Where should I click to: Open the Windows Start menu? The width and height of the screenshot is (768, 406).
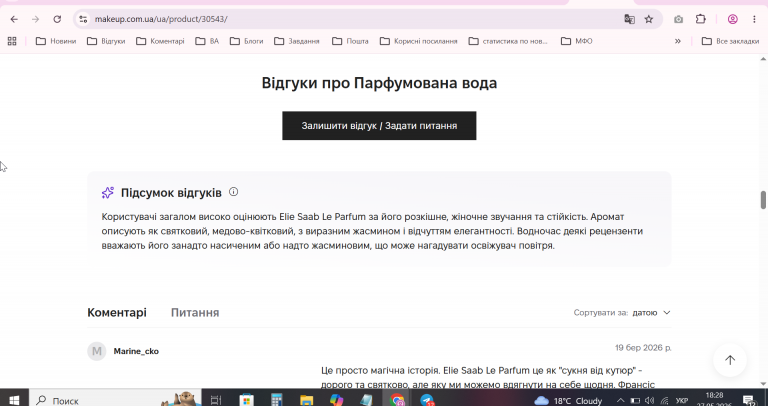click(14, 400)
